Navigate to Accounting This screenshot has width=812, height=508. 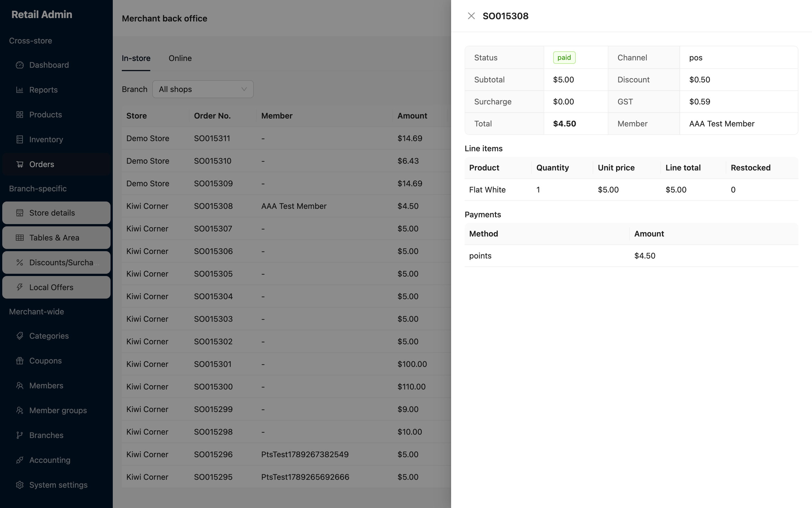[x=56, y=460]
